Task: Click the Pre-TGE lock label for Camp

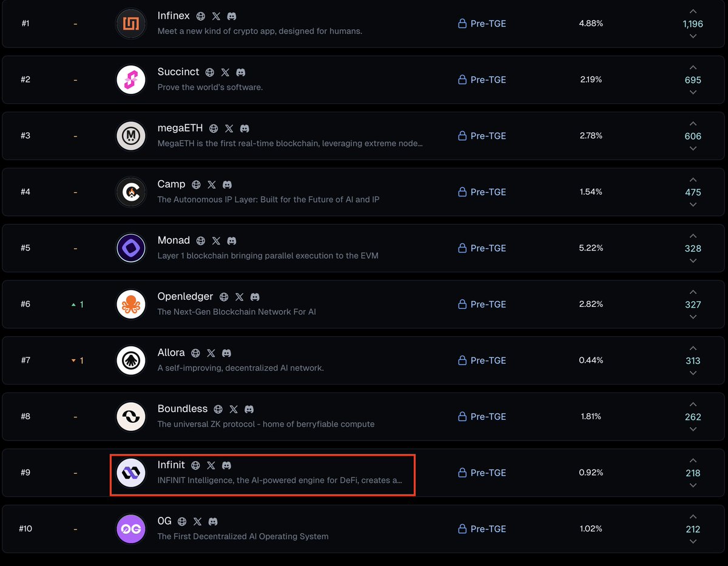Action: coord(482,192)
